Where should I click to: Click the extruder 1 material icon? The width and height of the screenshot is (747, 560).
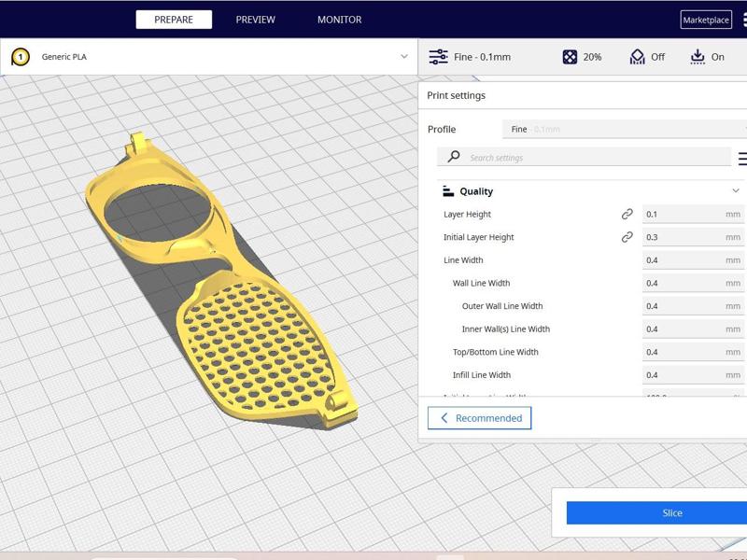(20, 57)
